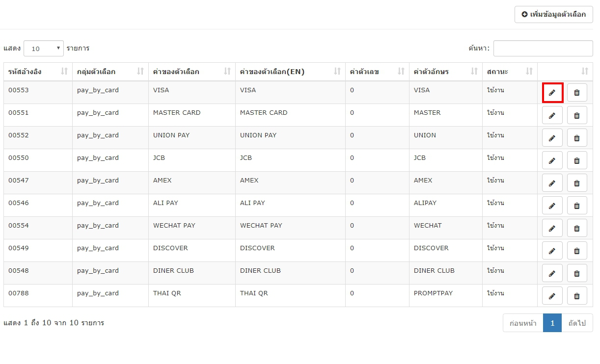Sort by ค่าของตัวเลือก(EN) column
600x364 pixels.
pos(290,72)
